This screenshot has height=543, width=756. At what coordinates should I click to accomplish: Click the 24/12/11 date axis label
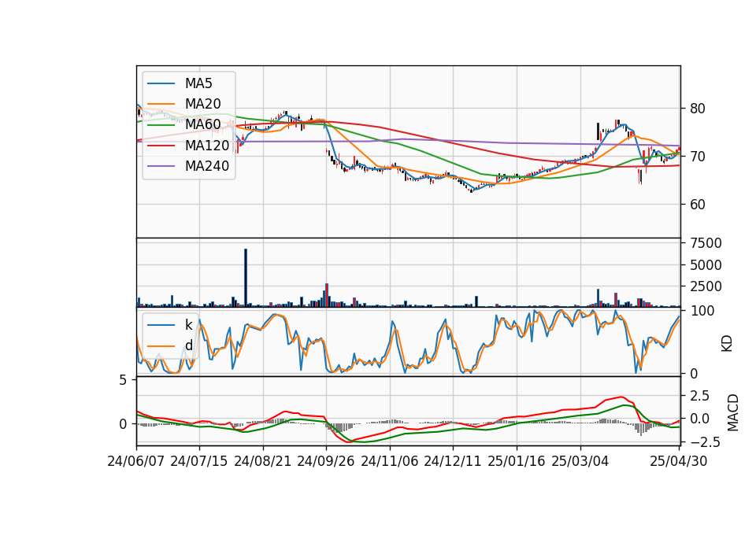point(452,461)
